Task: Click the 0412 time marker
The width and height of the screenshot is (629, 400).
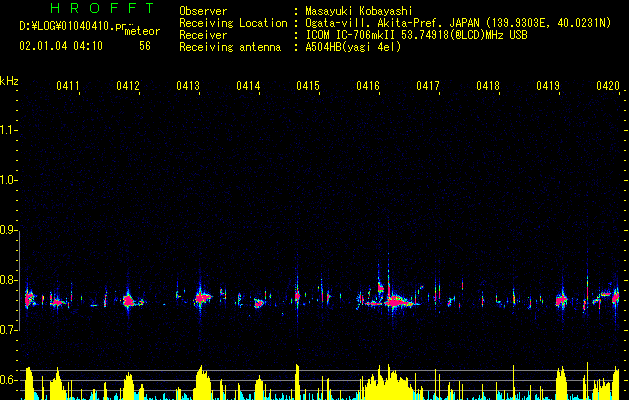Action: coord(128,86)
